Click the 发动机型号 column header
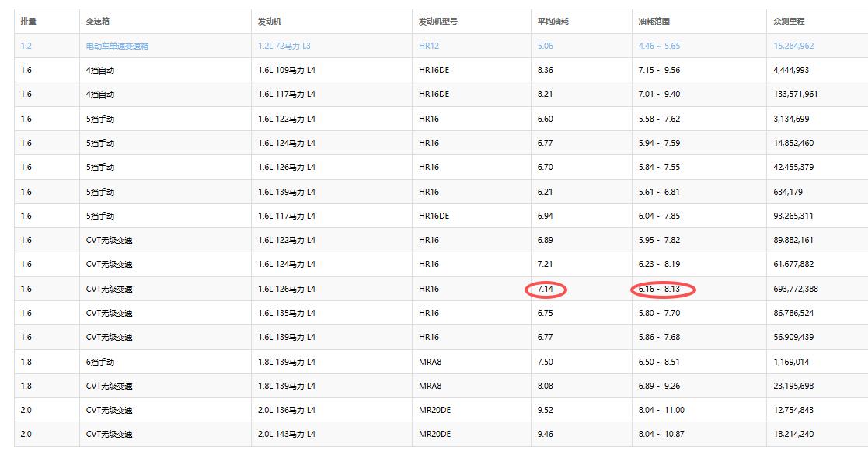 pyautogui.click(x=437, y=21)
